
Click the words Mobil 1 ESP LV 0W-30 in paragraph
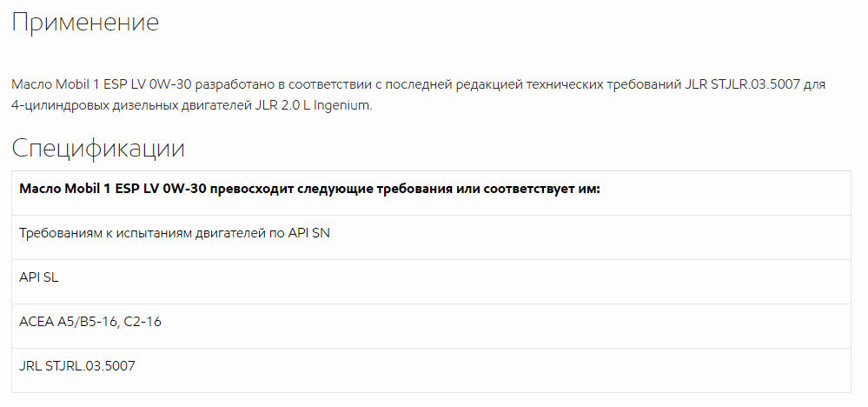[x=123, y=84]
